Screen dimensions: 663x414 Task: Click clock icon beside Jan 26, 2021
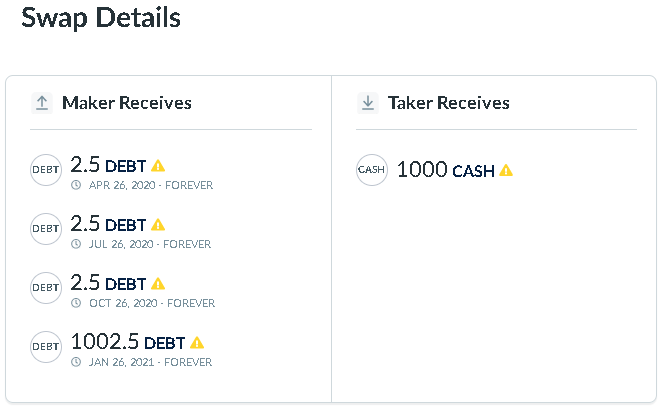(76, 362)
